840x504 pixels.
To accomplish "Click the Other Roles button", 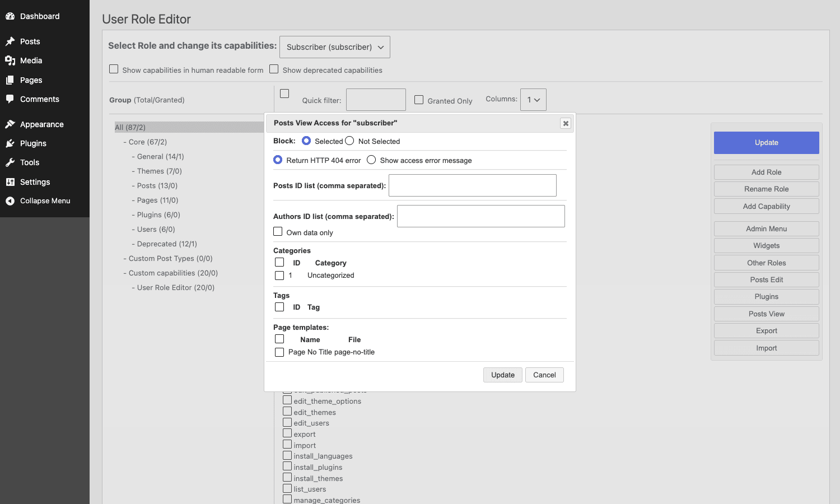I will [x=767, y=263].
